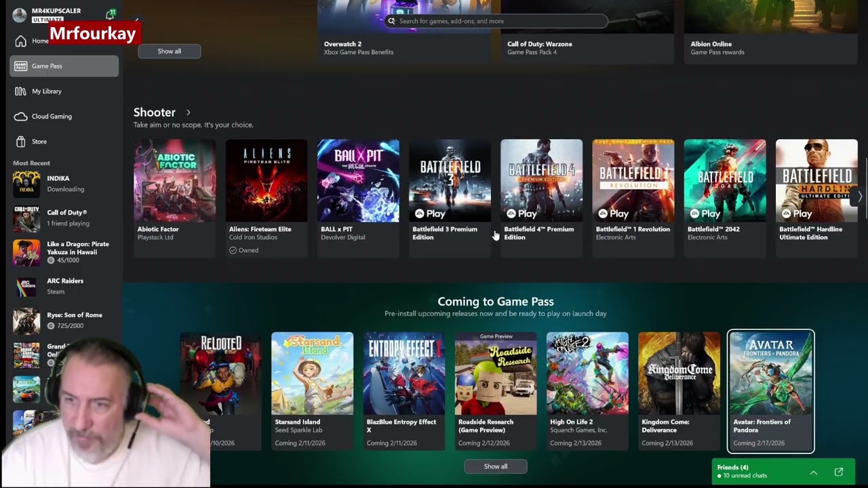Click Coming 2/17/2026 date on Avatar

[759, 443]
